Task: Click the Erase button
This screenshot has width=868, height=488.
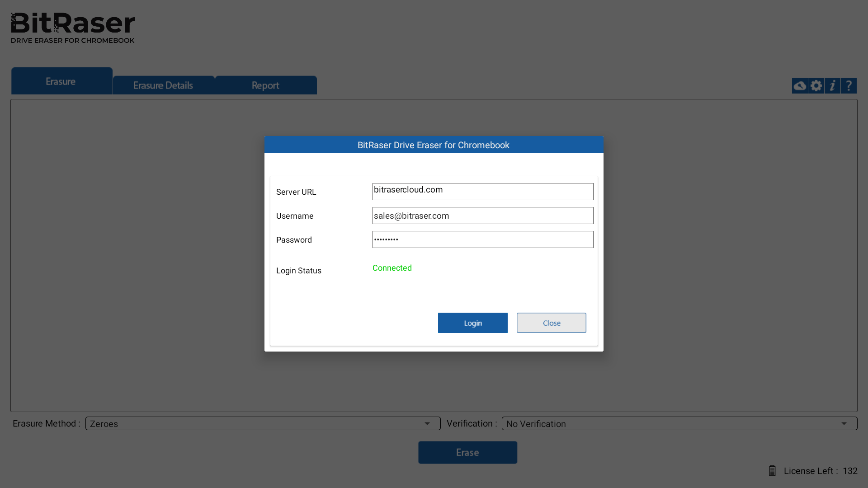Action: click(x=467, y=452)
